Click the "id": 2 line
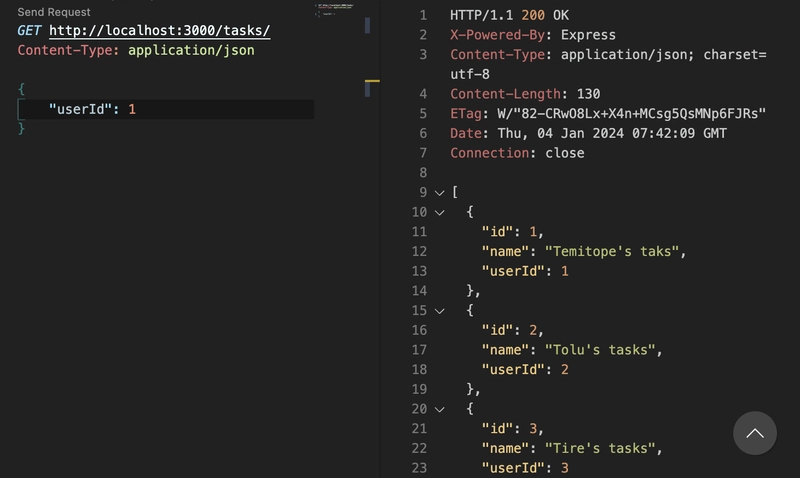800x478 pixels. (x=512, y=331)
